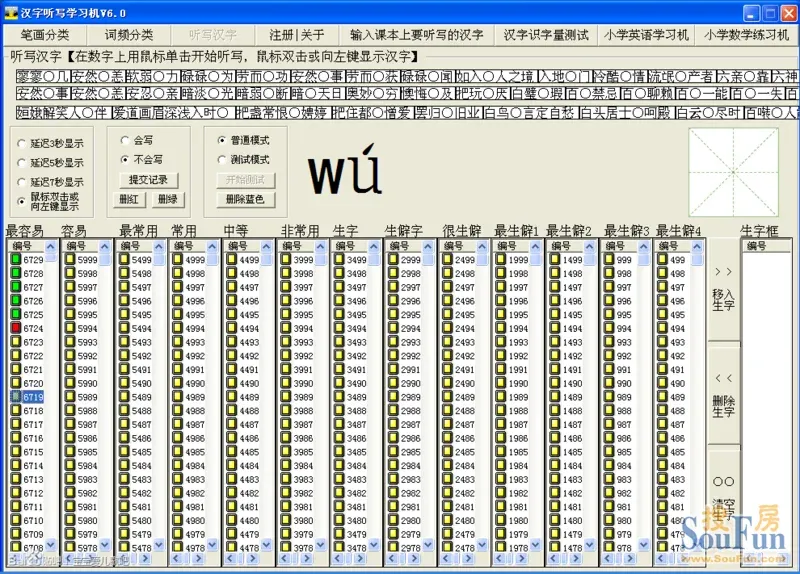Image resolution: width=800 pixels, height=574 pixels.
Task: Select the highlighted item 6719 icon
Action: [x=16, y=397]
